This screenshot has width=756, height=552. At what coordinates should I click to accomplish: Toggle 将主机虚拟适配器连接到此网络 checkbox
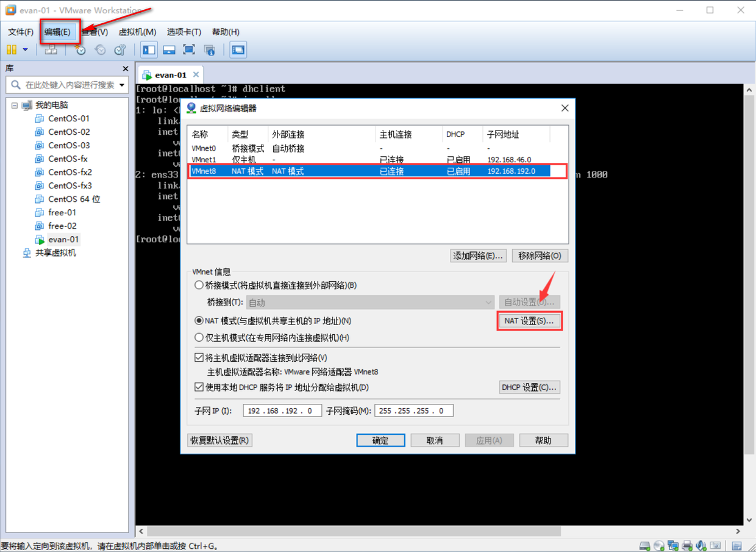199,357
